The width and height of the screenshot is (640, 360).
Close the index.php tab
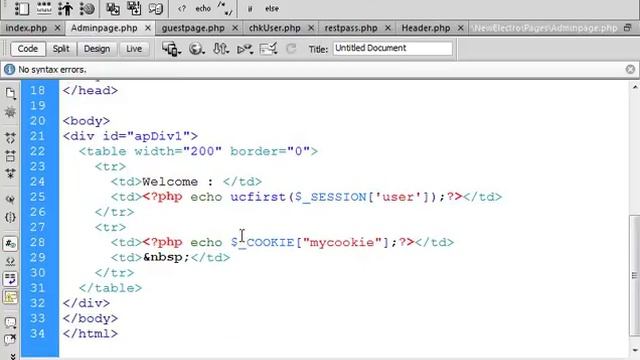pyautogui.click(x=58, y=28)
